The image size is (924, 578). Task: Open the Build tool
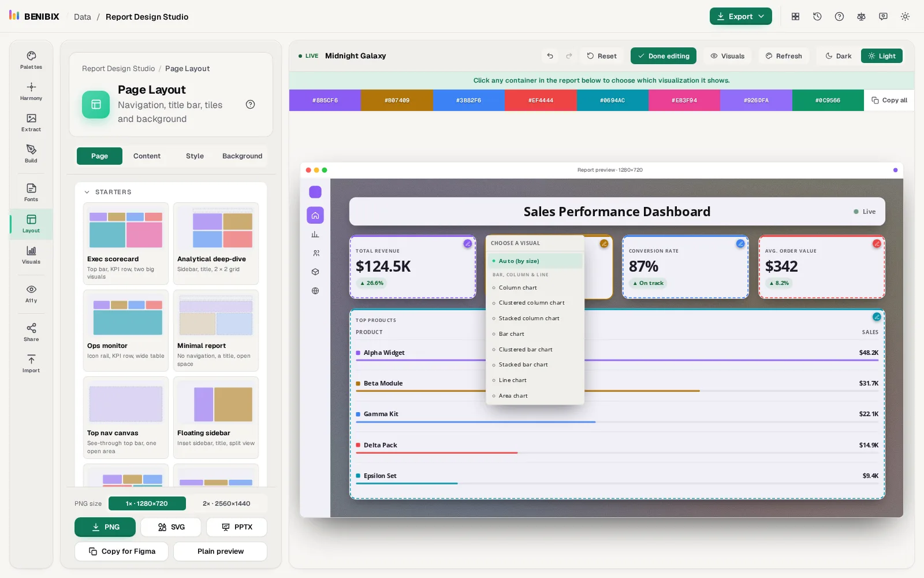click(x=31, y=154)
